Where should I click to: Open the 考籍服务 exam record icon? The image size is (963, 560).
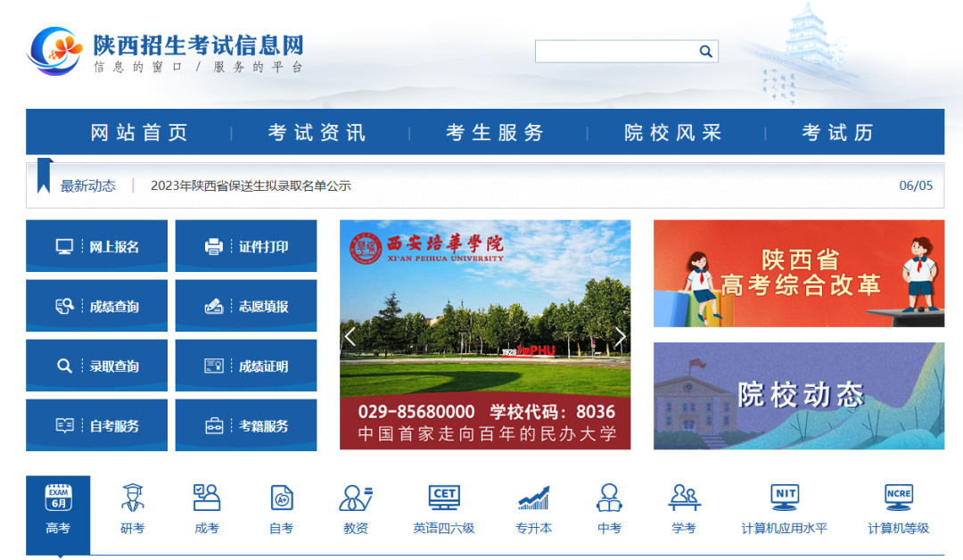[x=245, y=424]
